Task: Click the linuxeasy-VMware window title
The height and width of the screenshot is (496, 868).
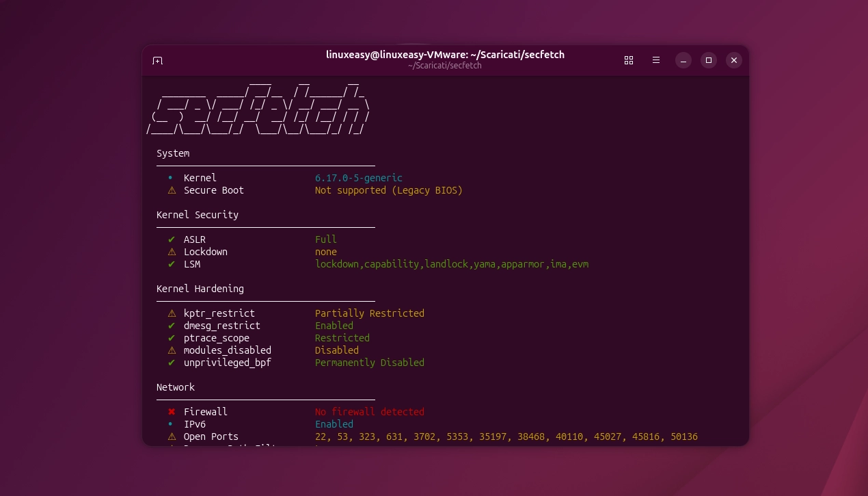Action: tap(445, 54)
